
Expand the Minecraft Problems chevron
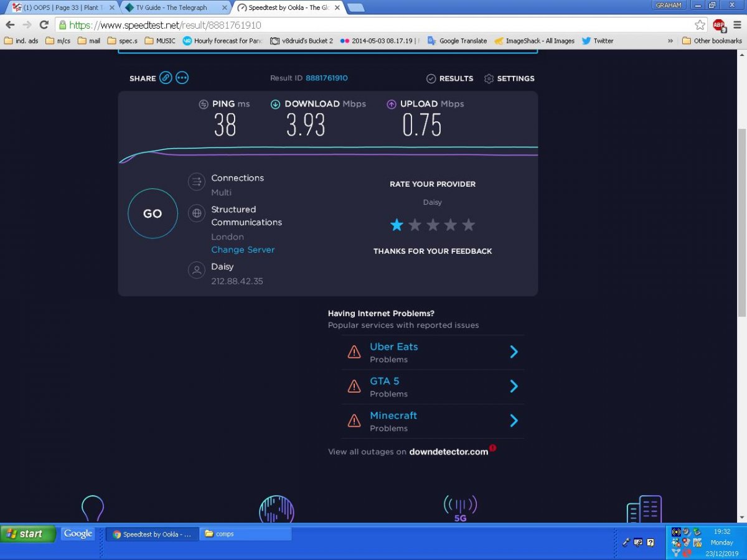[x=514, y=420]
